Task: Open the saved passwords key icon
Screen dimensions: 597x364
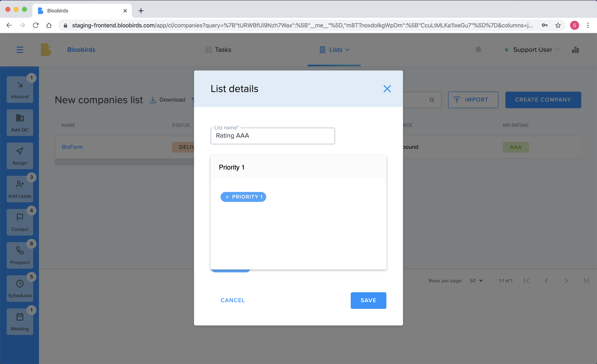Action: tap(545, 25)
